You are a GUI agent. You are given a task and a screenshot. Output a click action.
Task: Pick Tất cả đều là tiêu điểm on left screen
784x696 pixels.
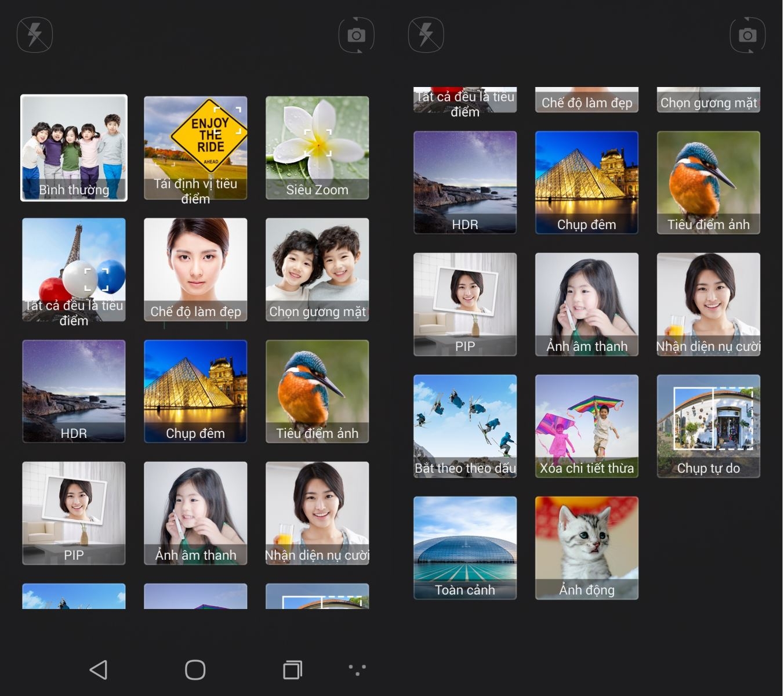(74, 270)
